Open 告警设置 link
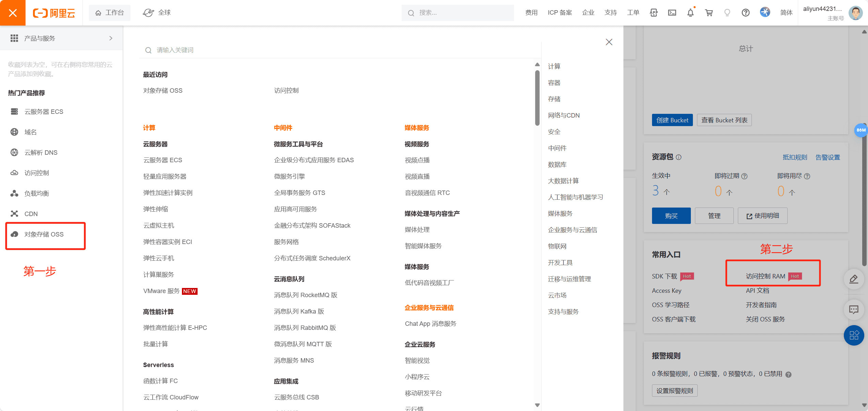 [827, 157]
